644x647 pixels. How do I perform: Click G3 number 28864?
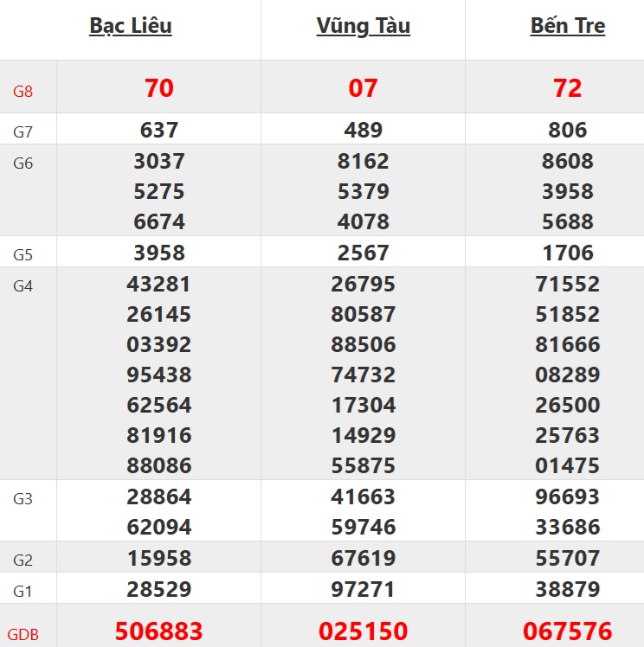(159, 496)
